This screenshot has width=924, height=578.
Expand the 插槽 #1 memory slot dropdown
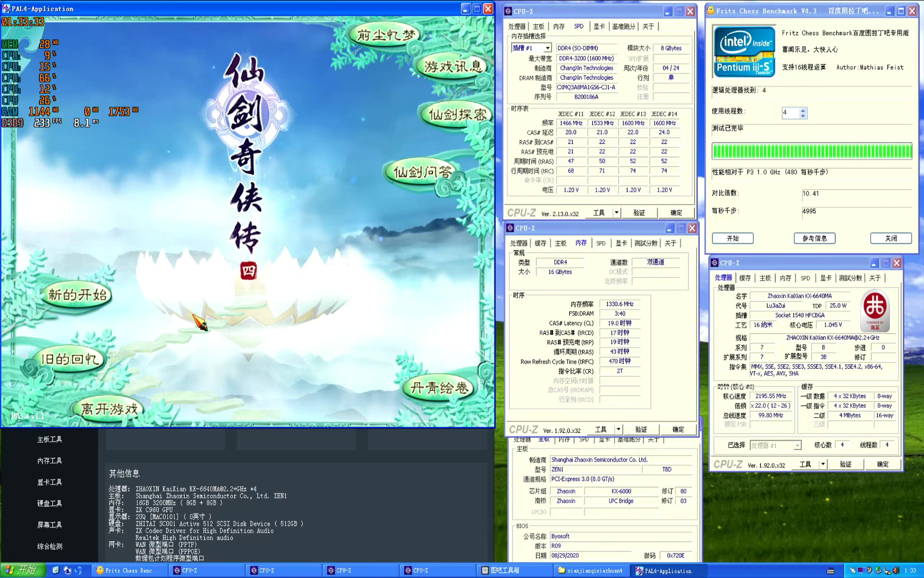[547, 48]
